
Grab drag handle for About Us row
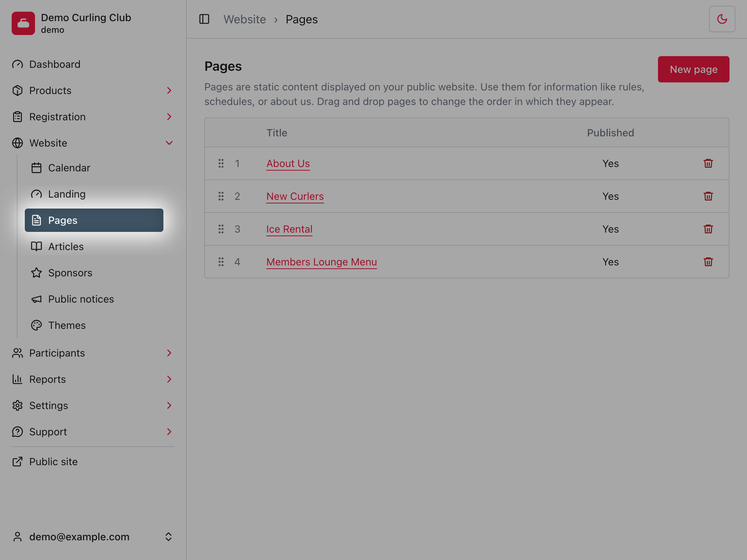tap(221, 163)
